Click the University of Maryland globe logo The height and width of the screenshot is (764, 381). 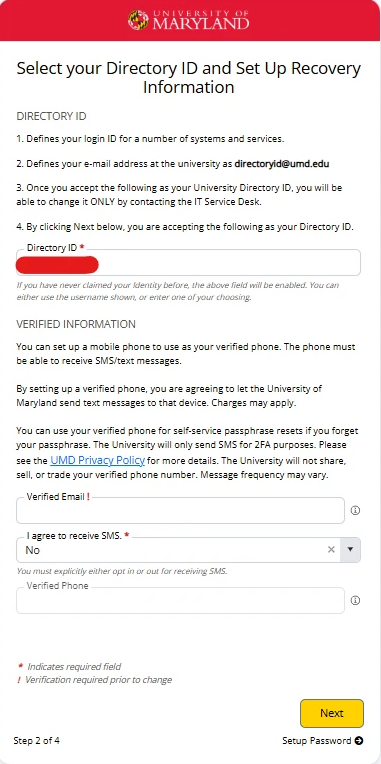click(x=138, y=20)
